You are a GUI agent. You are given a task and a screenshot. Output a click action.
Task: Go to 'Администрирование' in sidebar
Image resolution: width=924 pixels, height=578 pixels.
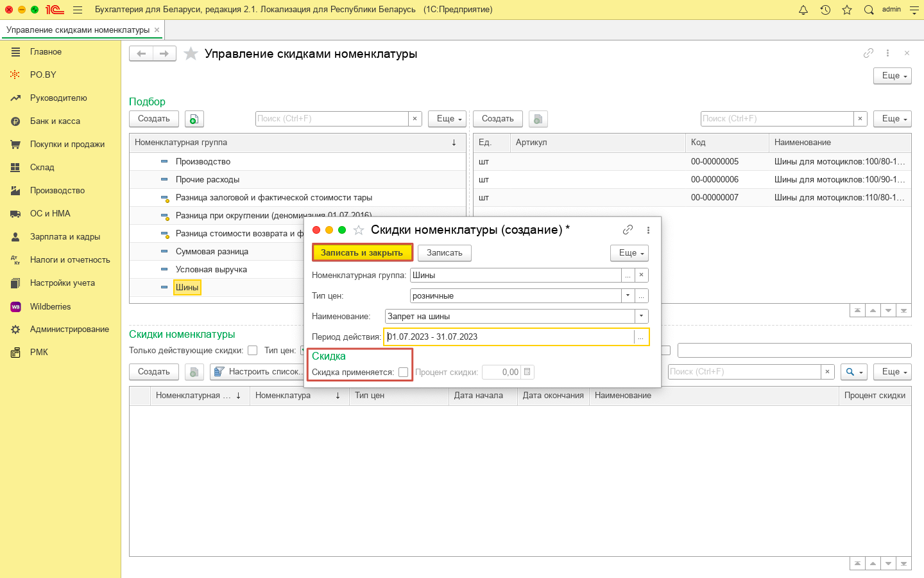click(69, 329)
